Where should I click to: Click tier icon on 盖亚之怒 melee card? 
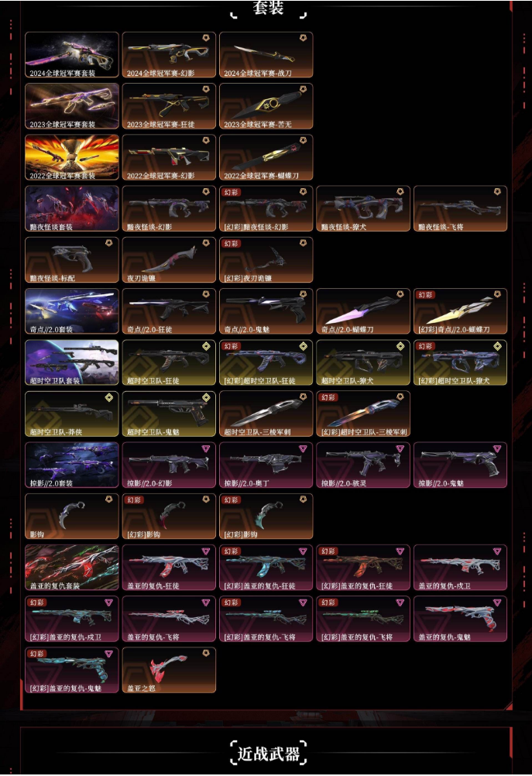click(x=206, y=654)
